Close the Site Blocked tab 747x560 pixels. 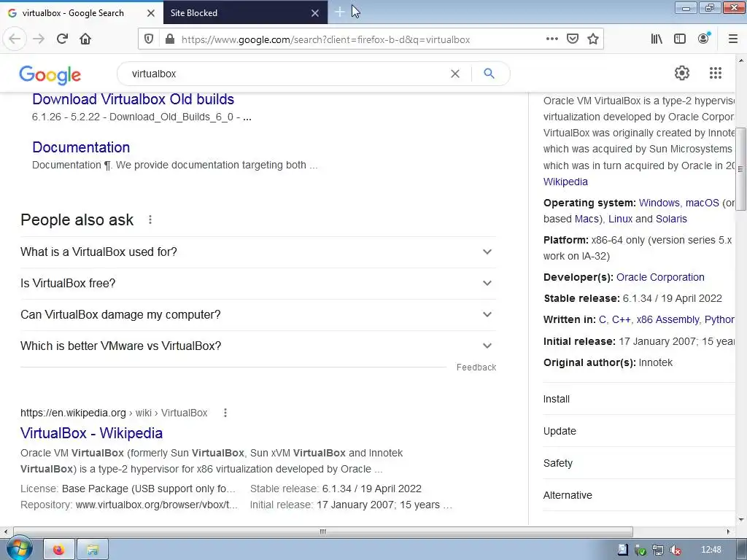click(315, 13)
